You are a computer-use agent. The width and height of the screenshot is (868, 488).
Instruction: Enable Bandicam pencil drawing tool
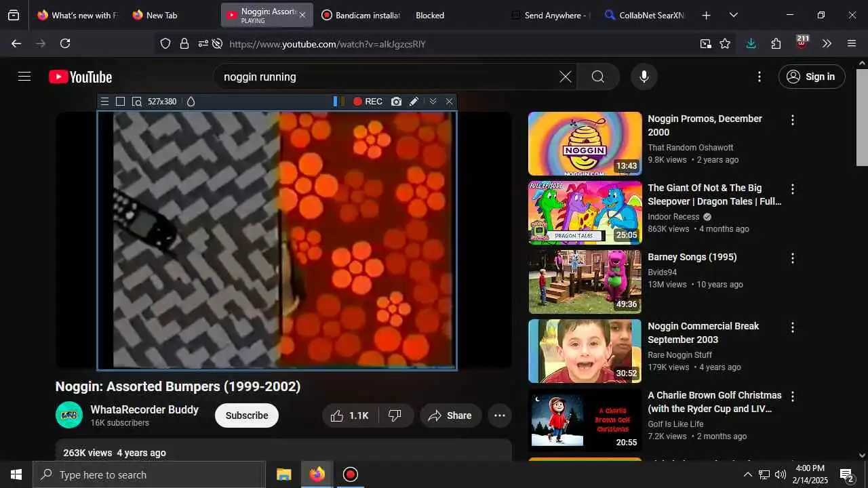tap(414, 102)
